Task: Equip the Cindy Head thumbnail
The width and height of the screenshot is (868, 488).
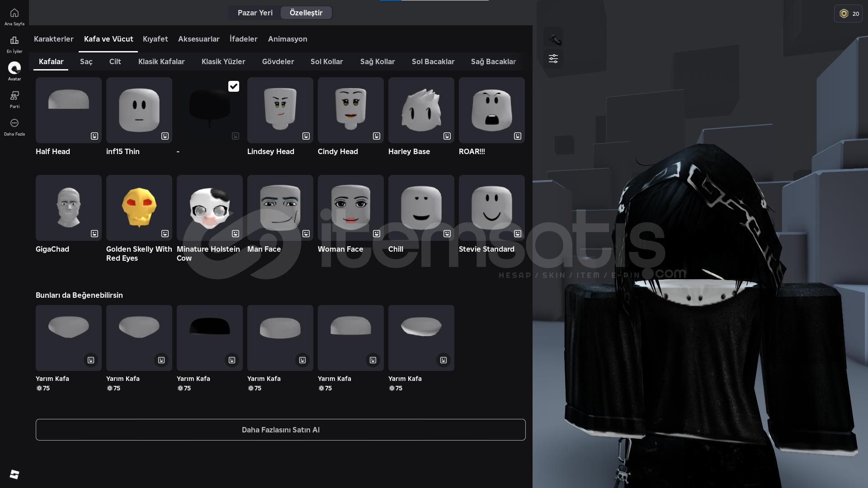Action: click(351, 110)
